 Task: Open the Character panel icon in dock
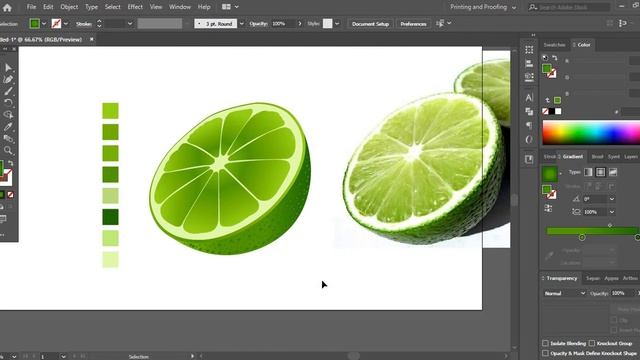529,98
